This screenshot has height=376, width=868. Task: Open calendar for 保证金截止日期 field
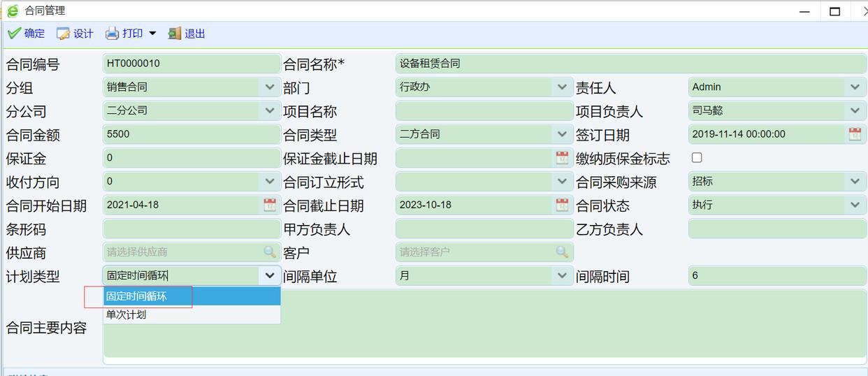(x=562, y=158)
